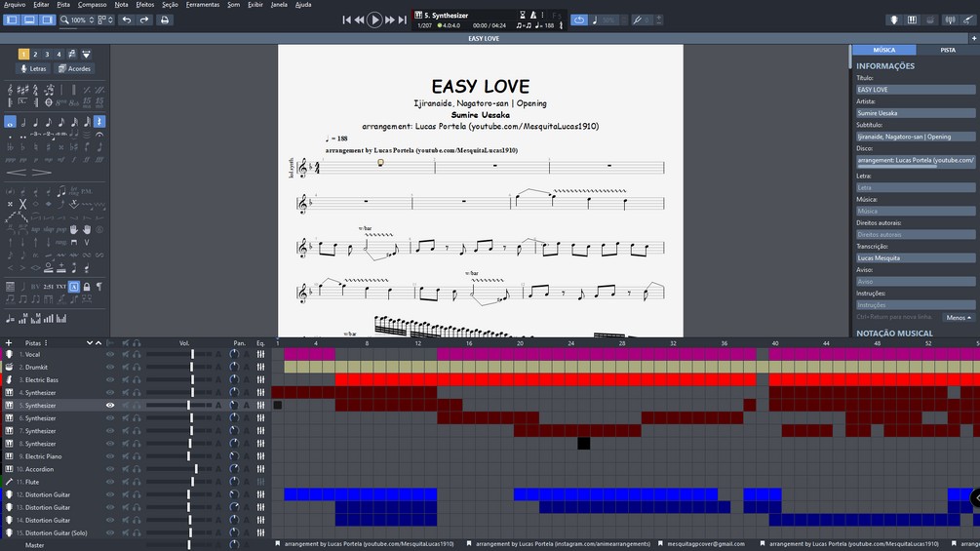
Task: Toggle the padlock lock icon
Action: (87, 287)
